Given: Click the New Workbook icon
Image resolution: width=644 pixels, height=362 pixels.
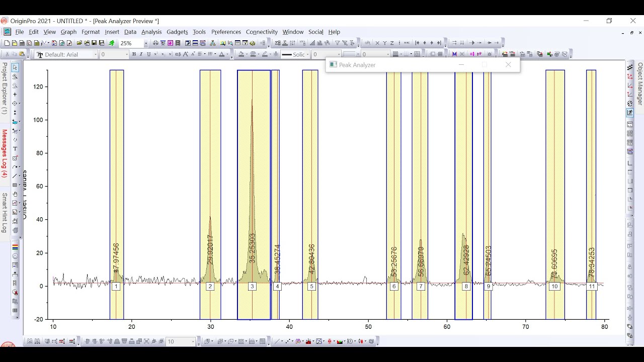Looking at the screenshot, I should (x=22, y=43).
